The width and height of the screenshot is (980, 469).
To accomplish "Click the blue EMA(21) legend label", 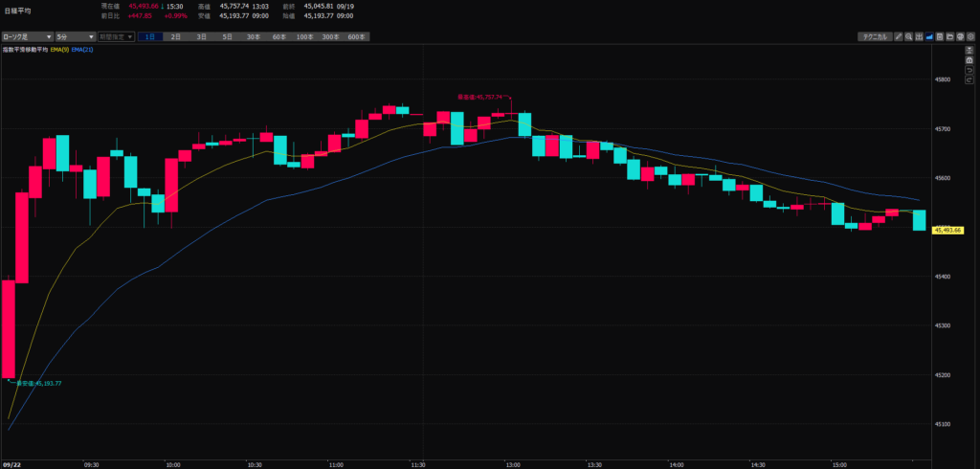I will pos(82,49).
